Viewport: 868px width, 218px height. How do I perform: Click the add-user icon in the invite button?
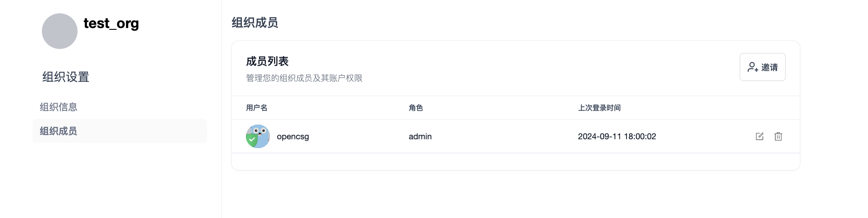(753, 67)
